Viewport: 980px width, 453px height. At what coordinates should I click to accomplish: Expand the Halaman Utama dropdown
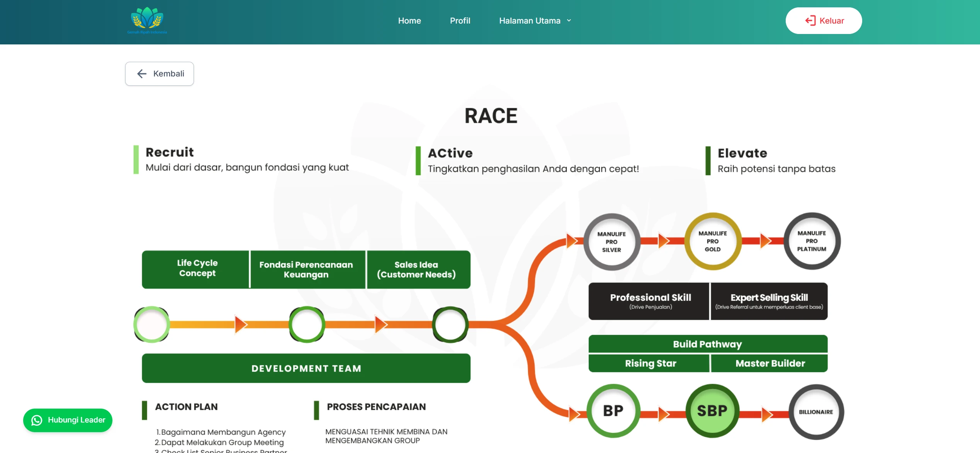pyautogui.click(x=530, y=20)
